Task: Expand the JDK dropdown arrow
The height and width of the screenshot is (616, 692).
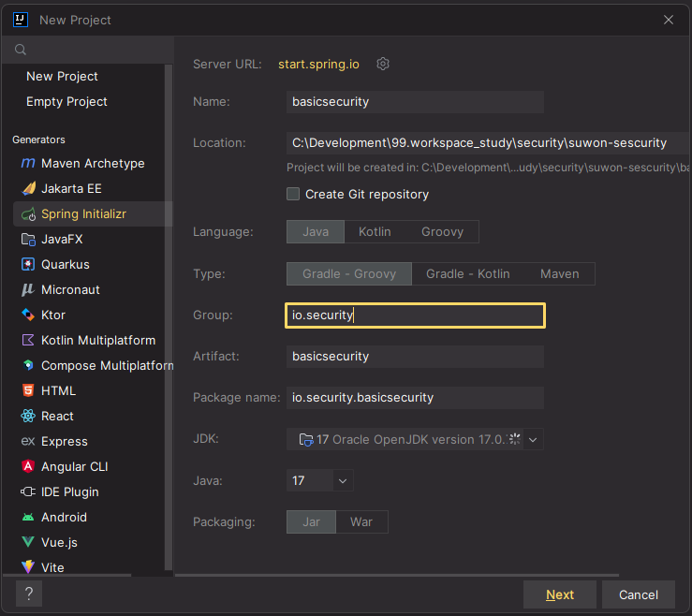Action: click(x=533, y=439)
